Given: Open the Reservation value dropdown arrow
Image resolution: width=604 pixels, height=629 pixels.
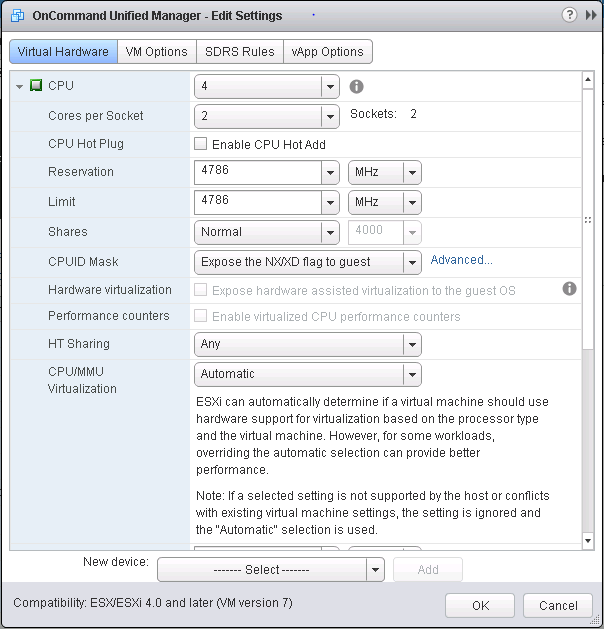Looking at the screenshot, I should (330, 172).
